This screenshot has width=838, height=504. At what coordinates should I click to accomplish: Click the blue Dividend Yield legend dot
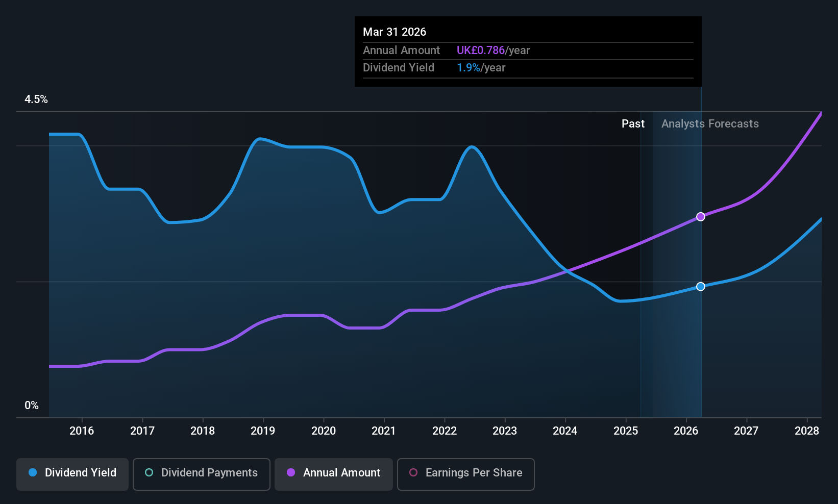(x=33, y=472)
